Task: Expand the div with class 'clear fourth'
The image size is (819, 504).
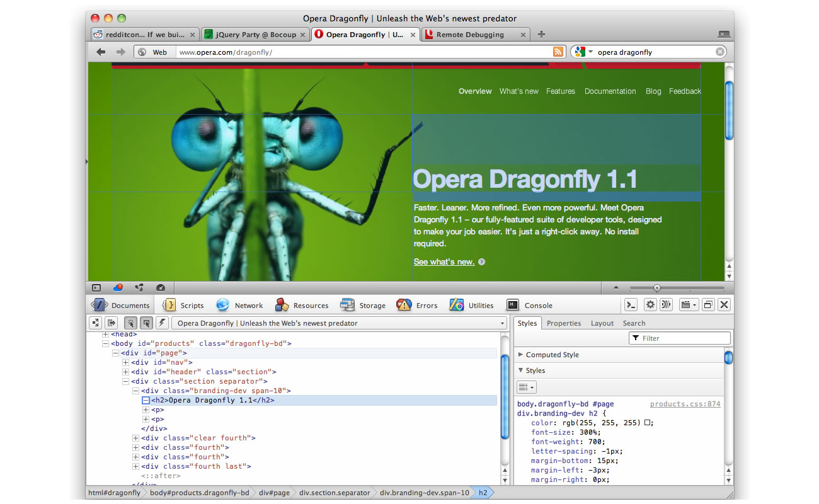Action: point(136,437)
